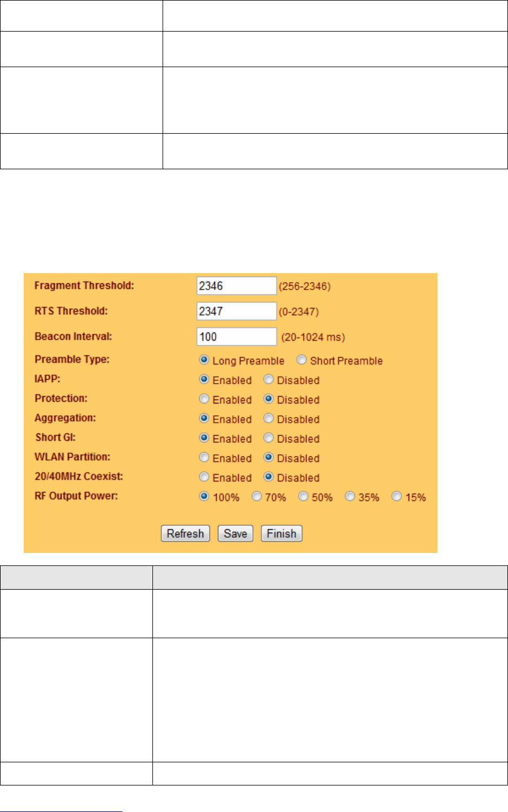Click the Fragment Threshold input field
Screen dimensions: 508x812
tap(237, 286)
